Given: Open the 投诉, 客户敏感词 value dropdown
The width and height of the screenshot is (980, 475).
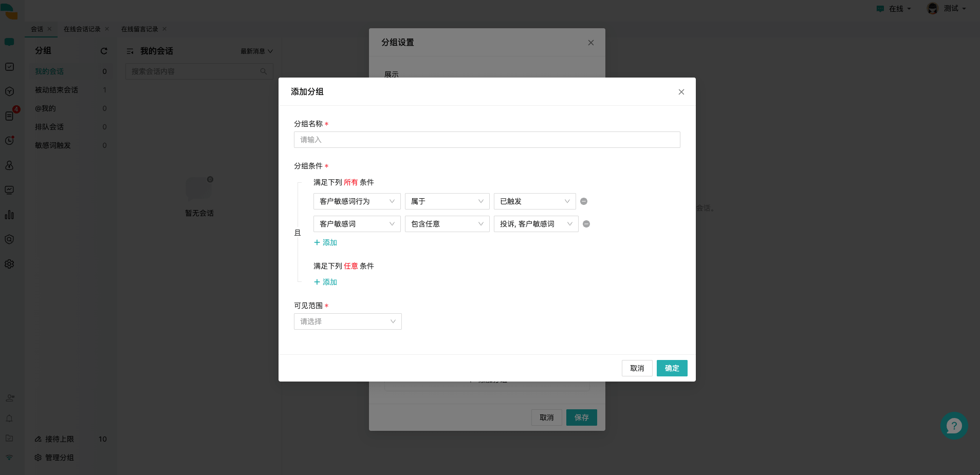Looking at the screenshot, I should [536, 224].
